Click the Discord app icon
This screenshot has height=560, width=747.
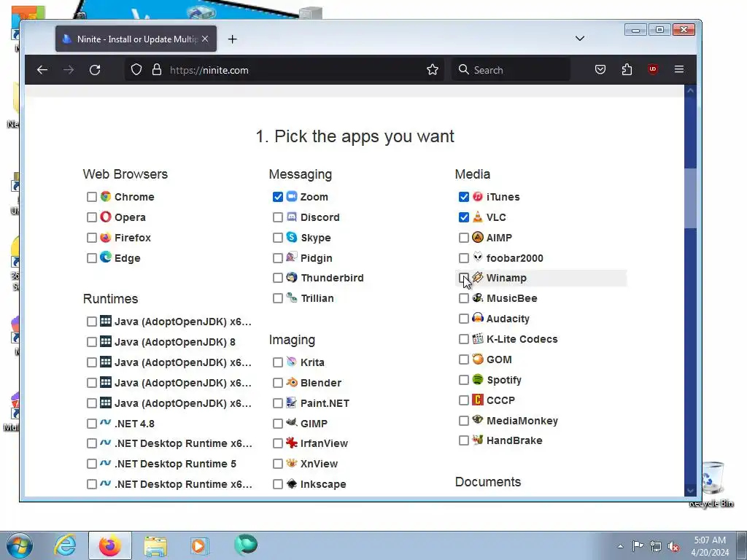[x=292, y=217]
